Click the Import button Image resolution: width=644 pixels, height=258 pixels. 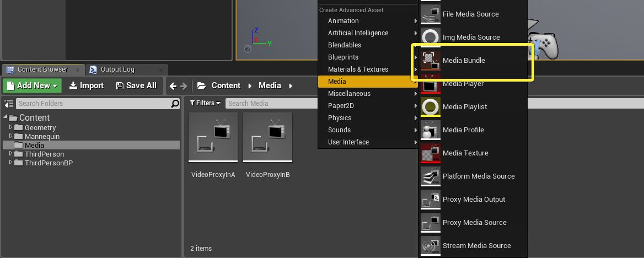86,85
